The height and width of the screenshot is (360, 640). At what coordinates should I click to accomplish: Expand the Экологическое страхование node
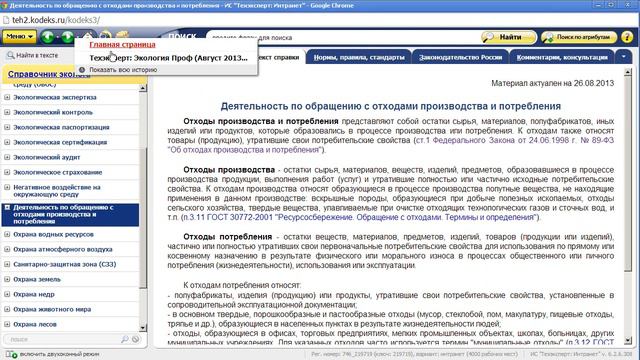point(7,172)
